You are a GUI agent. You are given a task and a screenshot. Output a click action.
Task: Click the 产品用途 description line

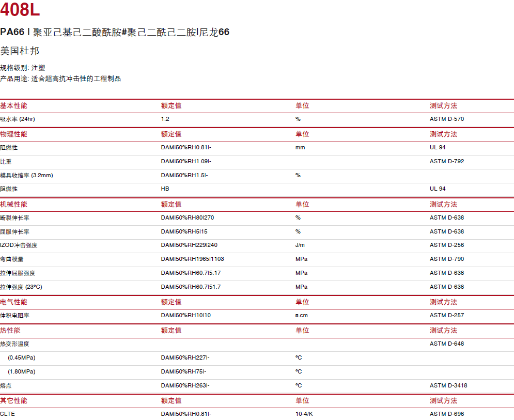(x=60, y=79)
